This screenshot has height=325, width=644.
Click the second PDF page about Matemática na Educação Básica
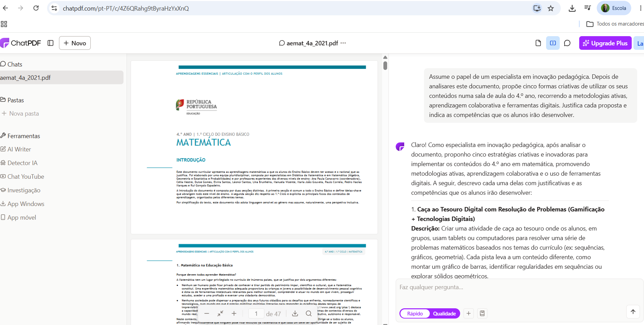[x=254, y=282]
